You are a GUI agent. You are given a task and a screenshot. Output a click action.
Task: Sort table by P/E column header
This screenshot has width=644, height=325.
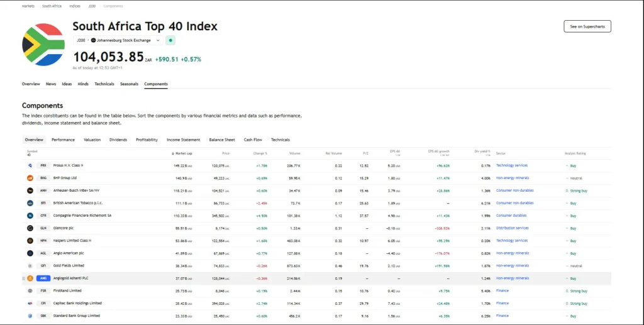pyautogui.click(x=365, y=153)
